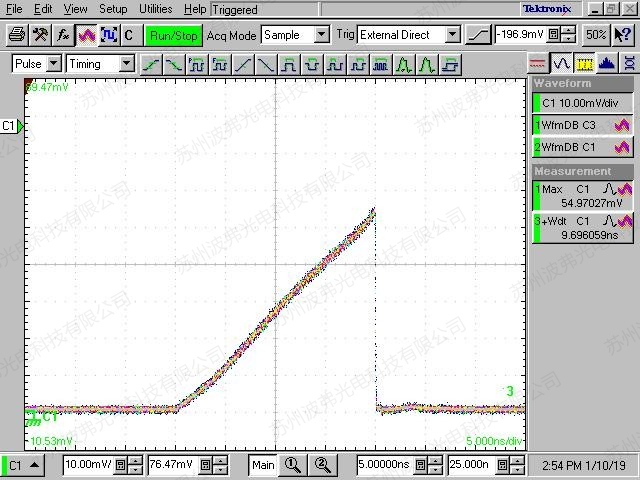Open the Utilities menu
This screenshot has width=640, height=480.
(x=156, y=9)
